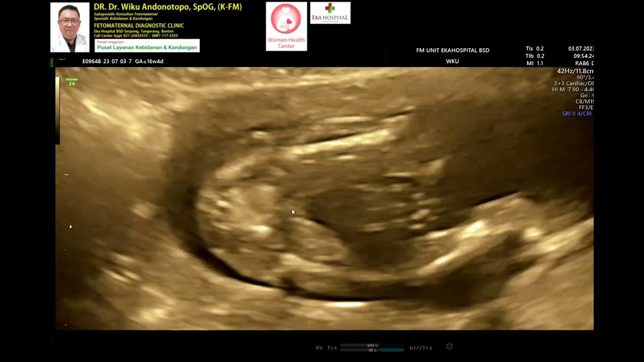
Task: Click the 38 s cine progress bar
Action: [x=372, y=349]
